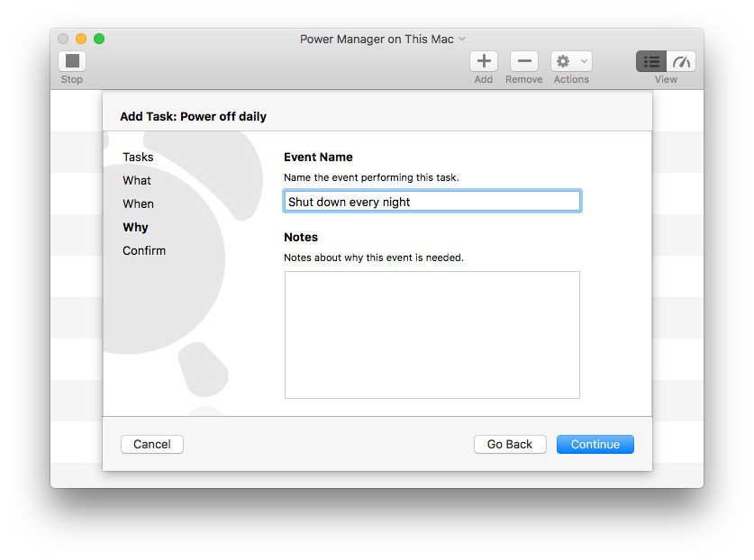Switch to gauge view icon
Viewport: 754px width, 560px height.
681,61
